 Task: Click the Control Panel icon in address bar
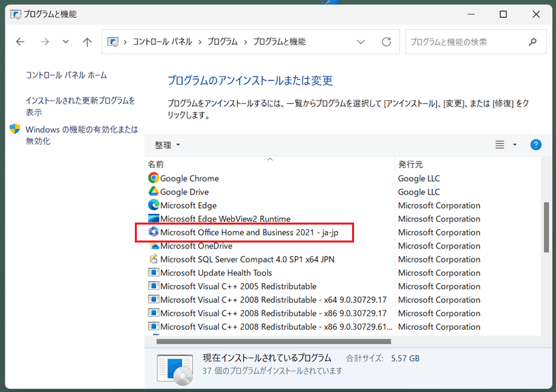(x=113, y=42)
